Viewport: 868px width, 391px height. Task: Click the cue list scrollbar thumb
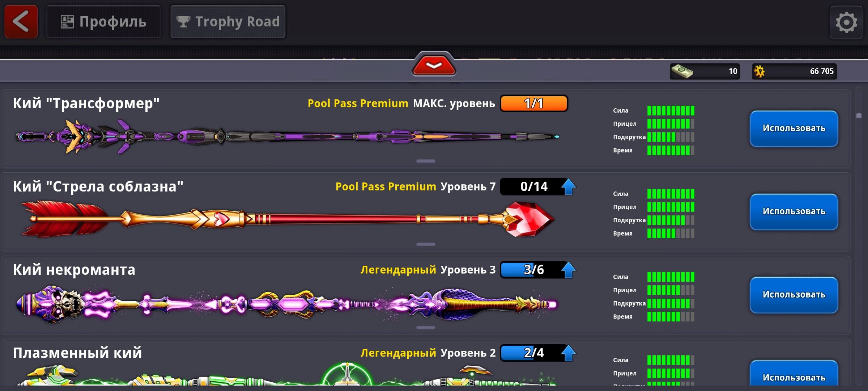859,115
